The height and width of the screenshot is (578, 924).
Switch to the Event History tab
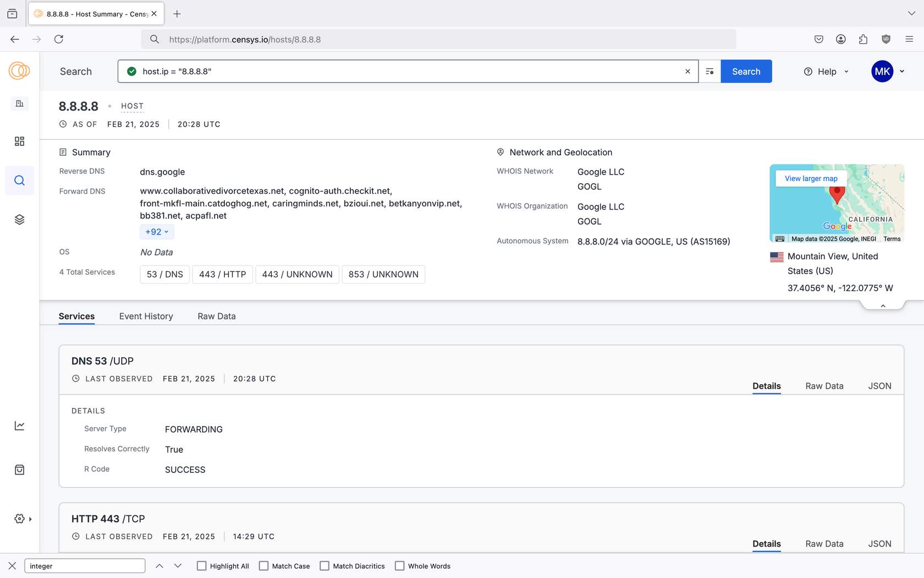pos(146,317)
